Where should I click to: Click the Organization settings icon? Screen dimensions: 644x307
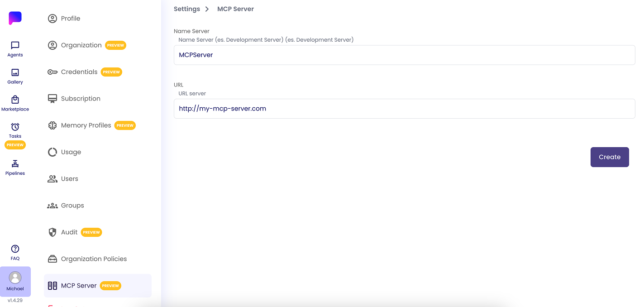coord(52,45)
